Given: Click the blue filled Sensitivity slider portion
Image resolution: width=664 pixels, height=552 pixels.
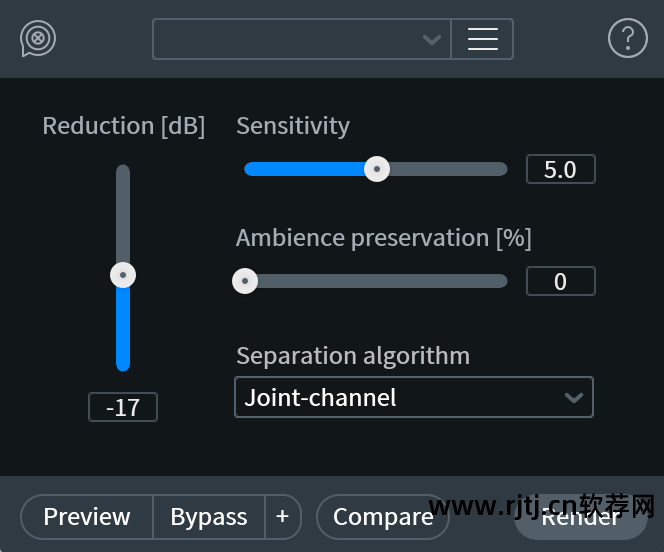Looking at the screenshot, I should coord(305,169).
